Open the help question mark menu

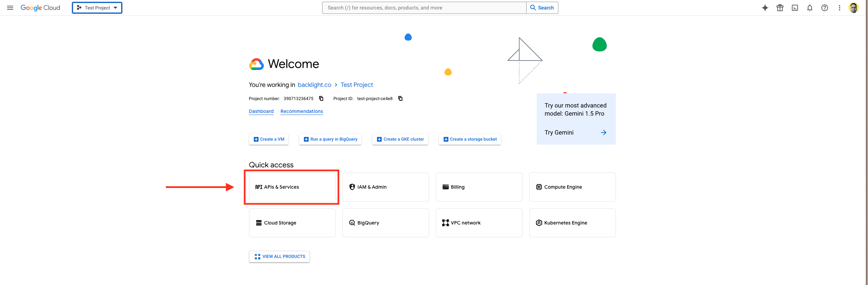[x=825, y=8]
